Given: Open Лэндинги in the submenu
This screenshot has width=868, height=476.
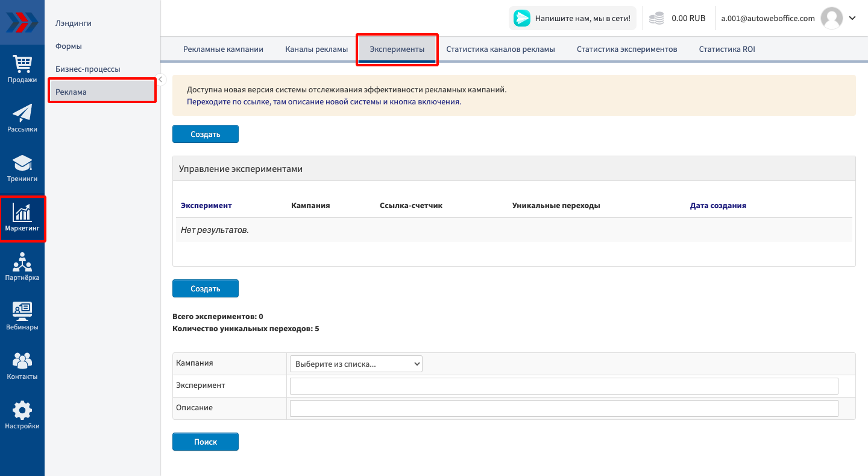Looking at the screenshot, I should (x=74, y=24).
